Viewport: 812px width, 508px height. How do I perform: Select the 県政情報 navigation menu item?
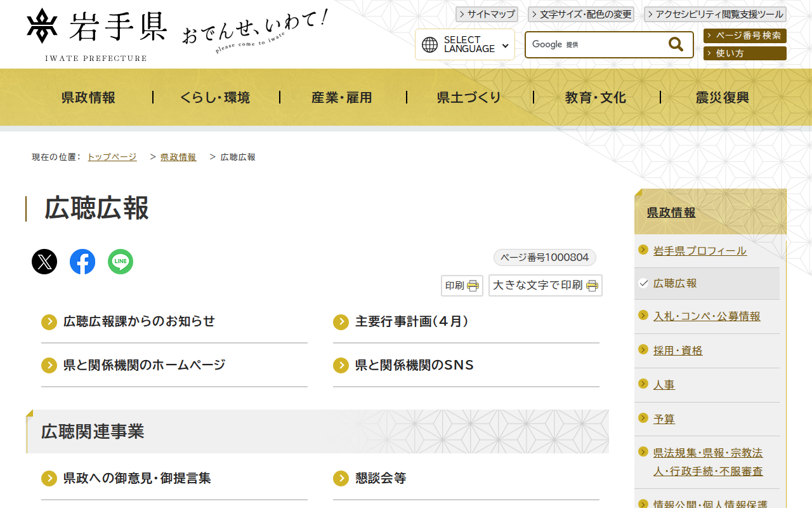coord(88,97)
